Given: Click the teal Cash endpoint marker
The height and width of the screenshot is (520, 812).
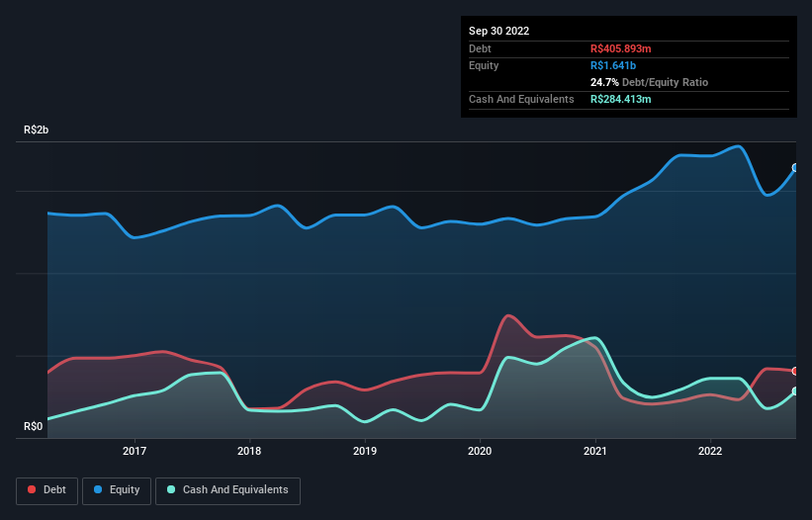Looking at the screenshot, I should (795, 391).
